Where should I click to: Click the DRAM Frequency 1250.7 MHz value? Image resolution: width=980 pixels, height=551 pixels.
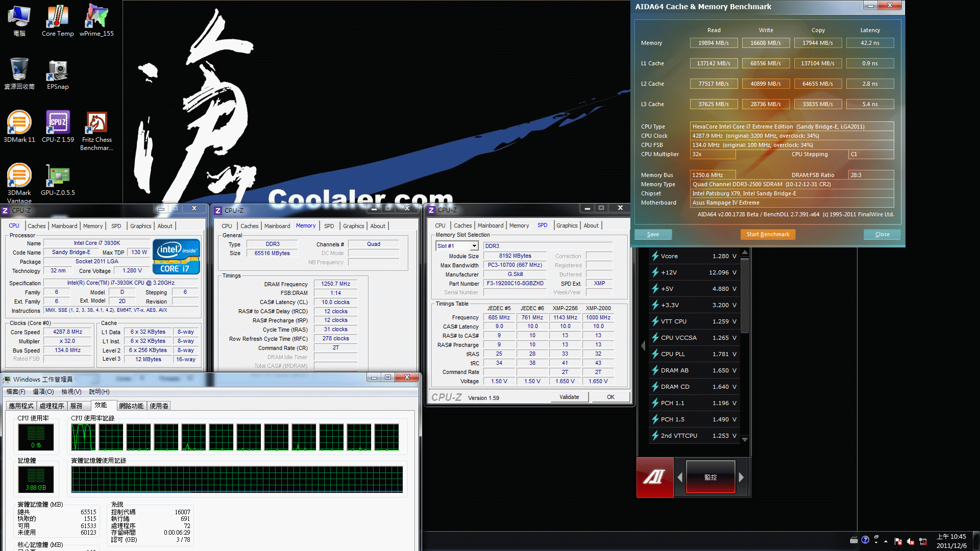335,284
